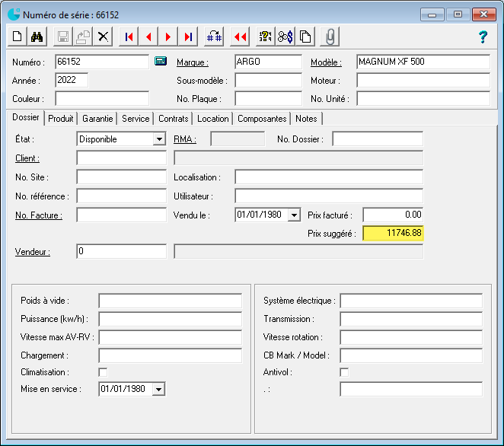Switch to the Garantie tab

click(x=97, y=119)
